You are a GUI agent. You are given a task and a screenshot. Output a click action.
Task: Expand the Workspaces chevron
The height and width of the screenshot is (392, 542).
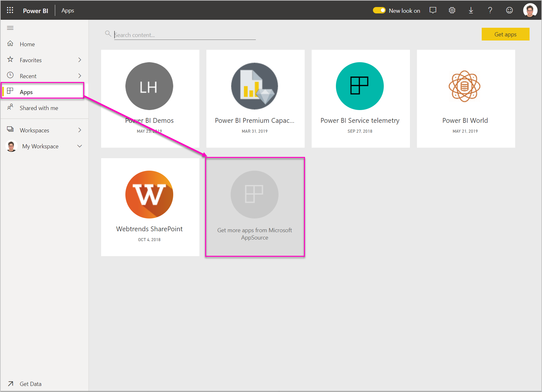click(80, 130)
